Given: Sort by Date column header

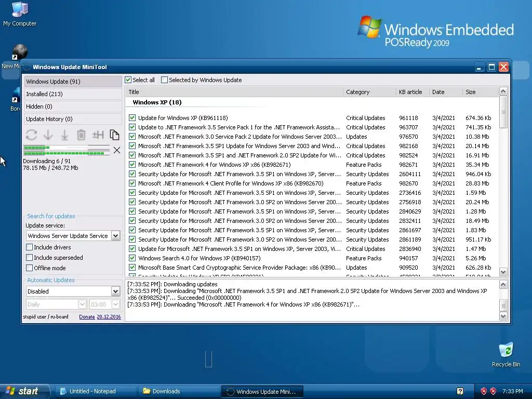Looking at the screenshot, I should pyautogui.click(x=445, y=92).
